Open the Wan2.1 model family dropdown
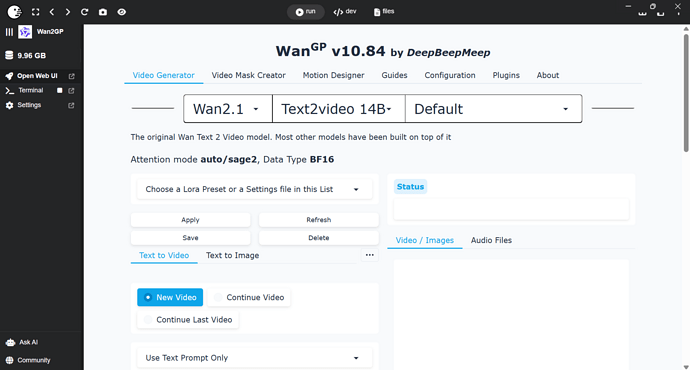 (228, 109)
